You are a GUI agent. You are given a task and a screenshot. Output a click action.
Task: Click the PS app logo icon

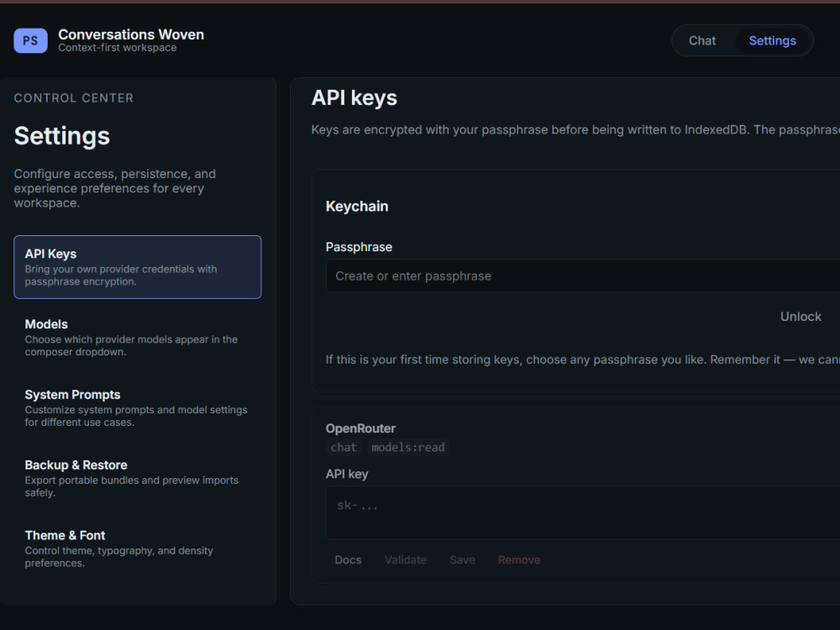(x=30, y=40)
